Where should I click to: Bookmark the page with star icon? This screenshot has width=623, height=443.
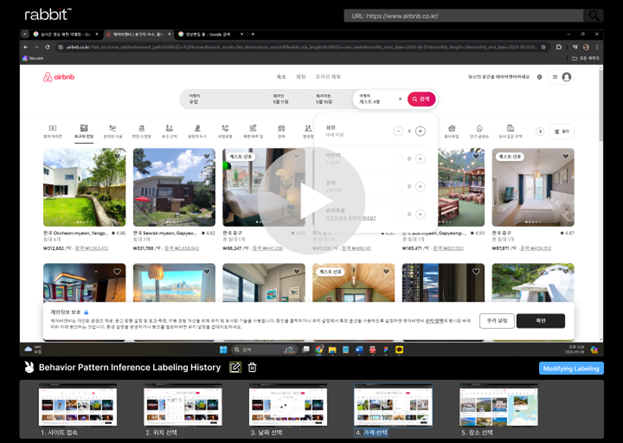(x=543, y=47)
